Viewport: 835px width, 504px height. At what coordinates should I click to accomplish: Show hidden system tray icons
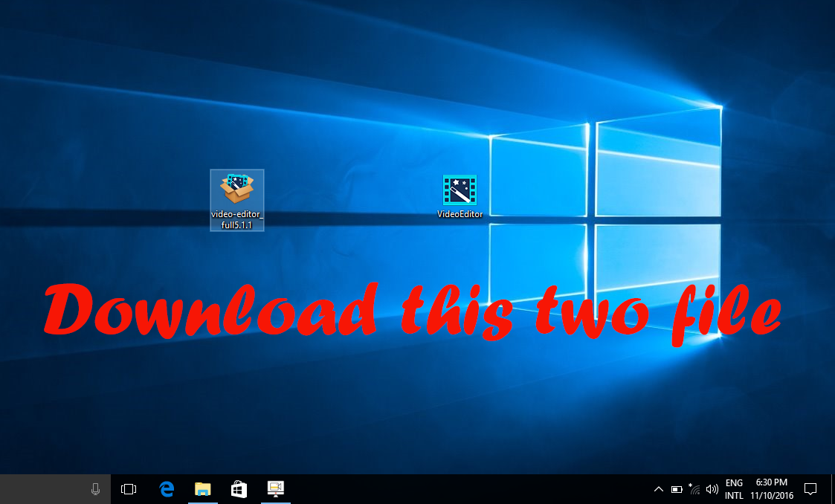click(659, 489)
